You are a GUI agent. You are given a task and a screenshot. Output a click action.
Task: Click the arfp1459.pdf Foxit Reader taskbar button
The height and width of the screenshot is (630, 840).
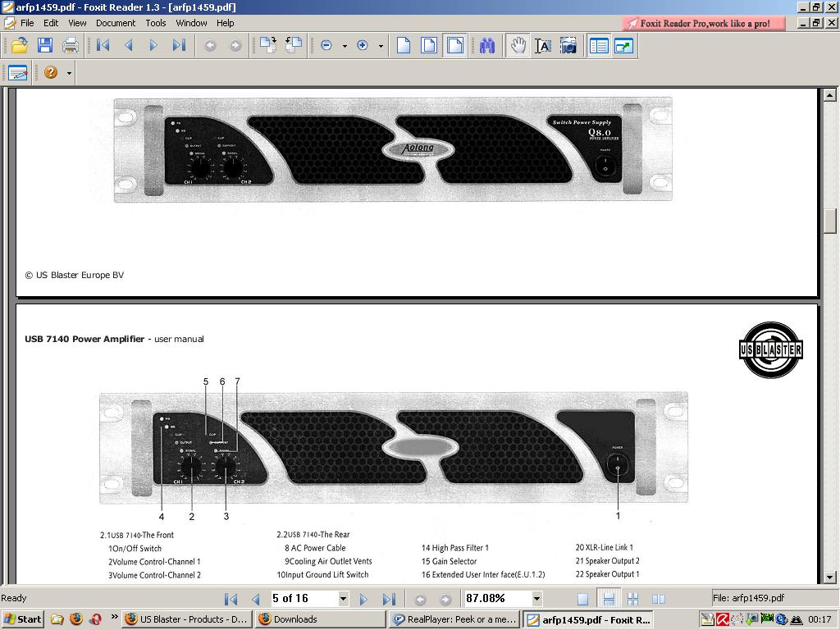pyautogui.click(x=587, y=619)
